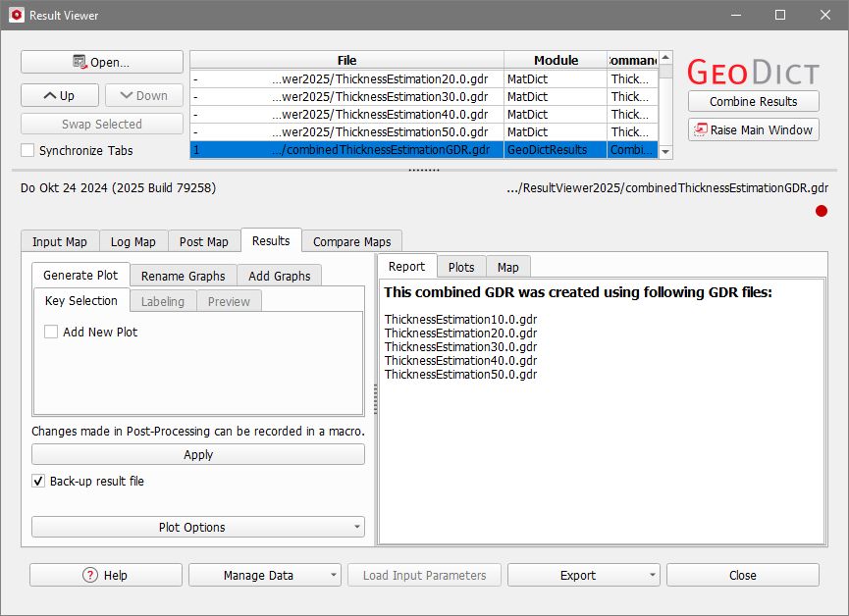Click the red status indicator dot
Image resolution: width=849 pixels, height=616 pixels.
click(x=822, y=210)
